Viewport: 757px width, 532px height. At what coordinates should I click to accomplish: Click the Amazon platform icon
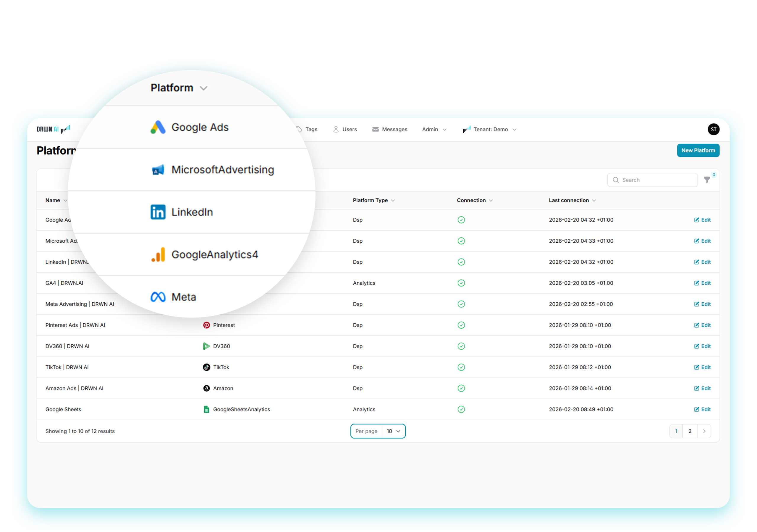[206, 388]
